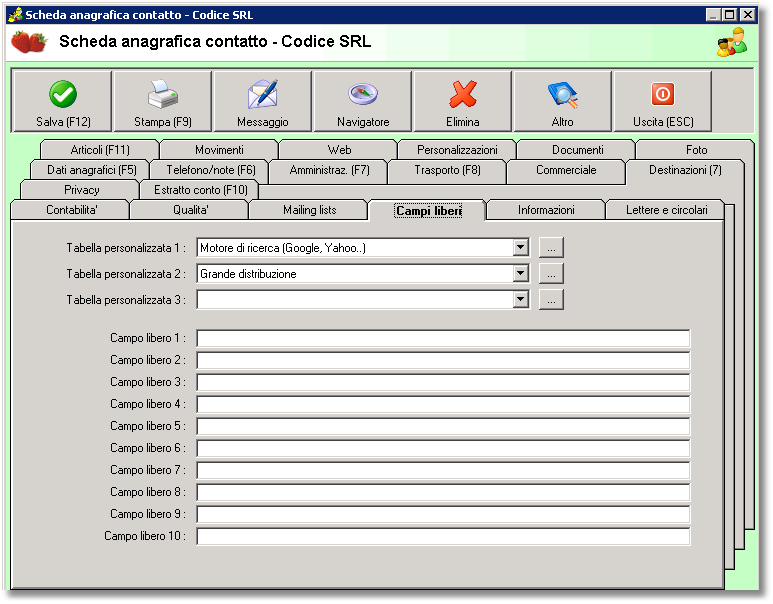Go to Personalizzazioni tab
This screenshot has height=604, width=773.
pyautogui.click(x=457, y=149)
